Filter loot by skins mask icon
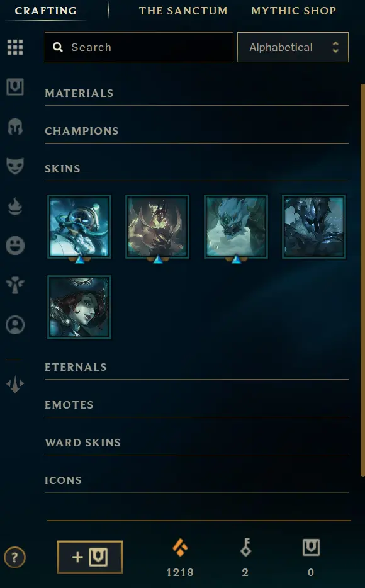The height and width of the screenshot is (588, 365). (x=15, y=166)
